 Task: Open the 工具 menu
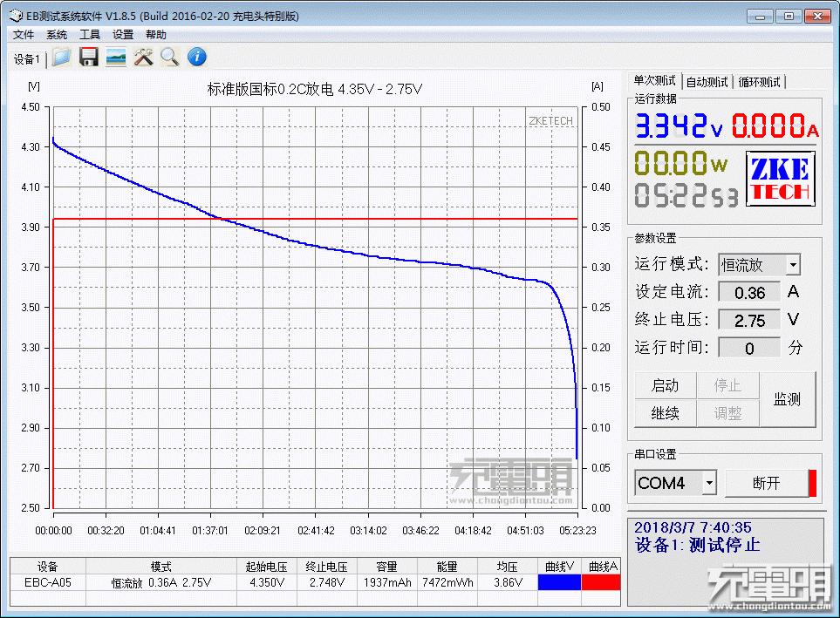pos(90,35)
